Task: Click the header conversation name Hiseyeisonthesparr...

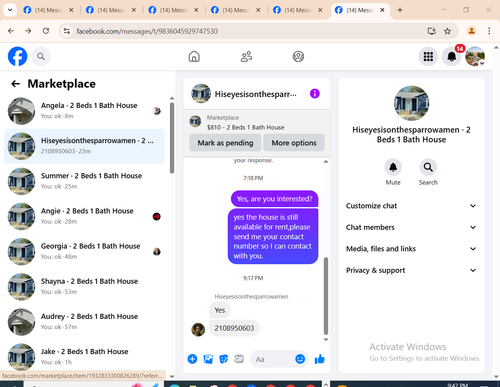Action: 255,94
